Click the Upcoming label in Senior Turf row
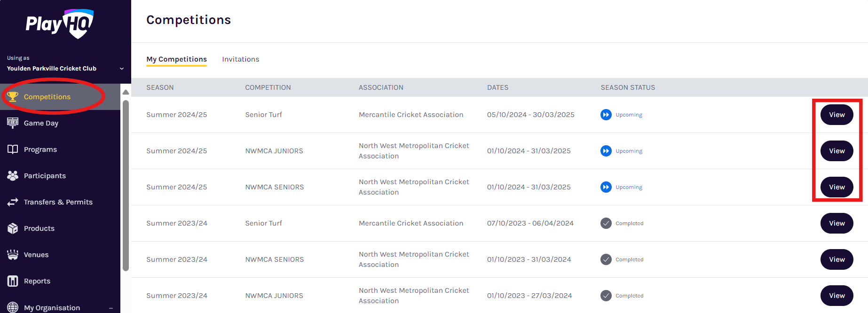The image size is (868, 313). (629, 115)
